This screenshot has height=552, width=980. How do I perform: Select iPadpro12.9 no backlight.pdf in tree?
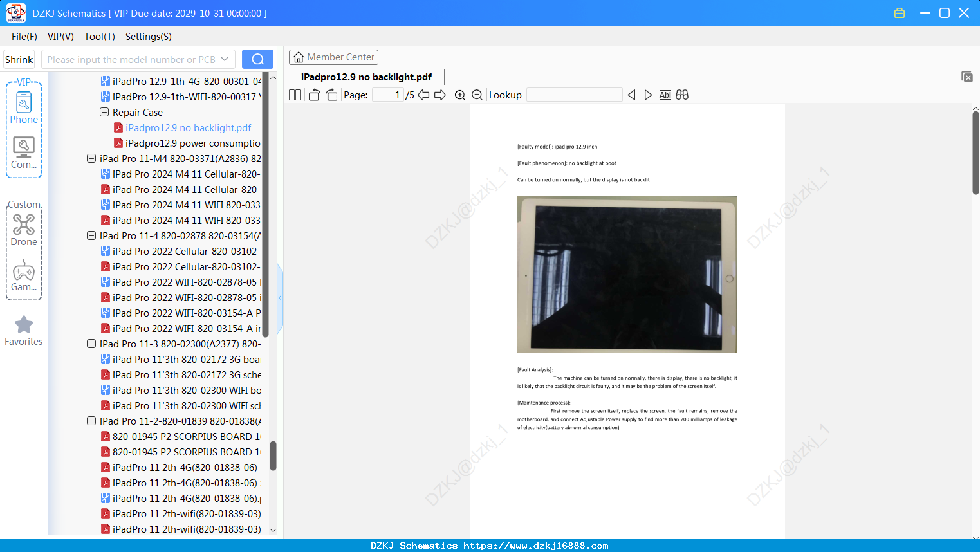pos(188,127)
